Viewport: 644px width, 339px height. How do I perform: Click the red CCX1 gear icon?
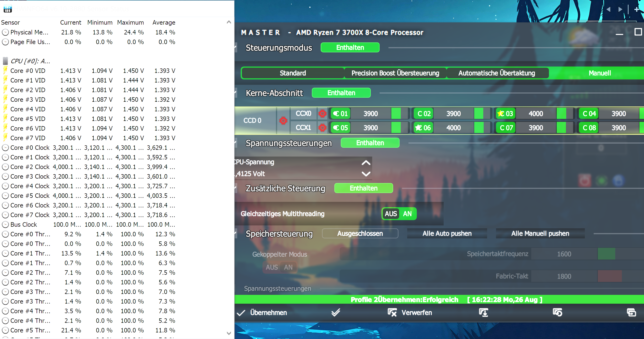click(x=322, y=128)
